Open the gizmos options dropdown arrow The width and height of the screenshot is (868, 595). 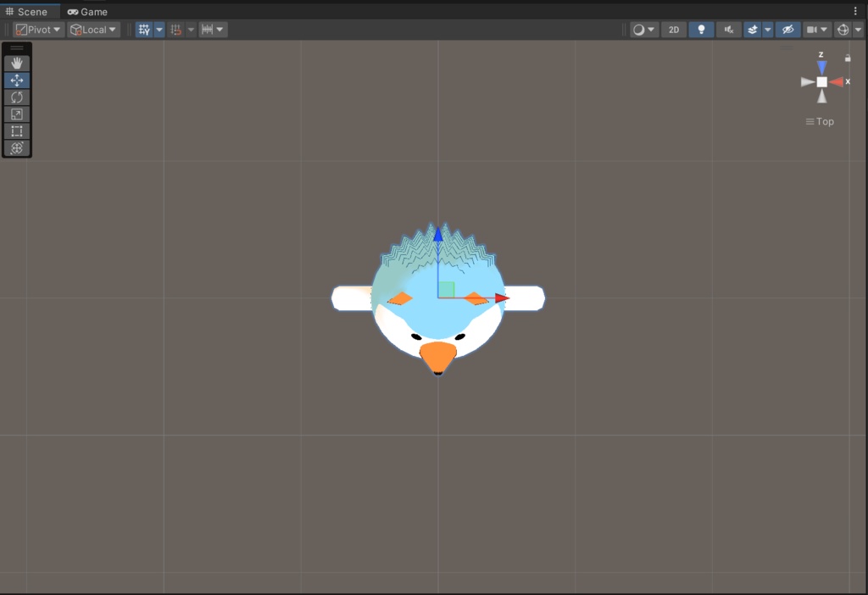(x=858, y=30)
